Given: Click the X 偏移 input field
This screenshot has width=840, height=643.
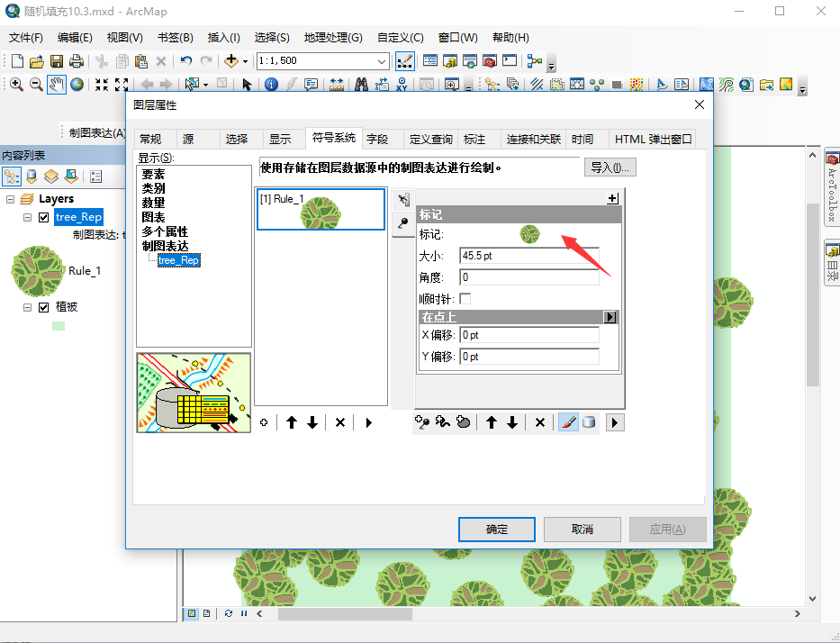Looking at the screenshot, I should (529, 335).
